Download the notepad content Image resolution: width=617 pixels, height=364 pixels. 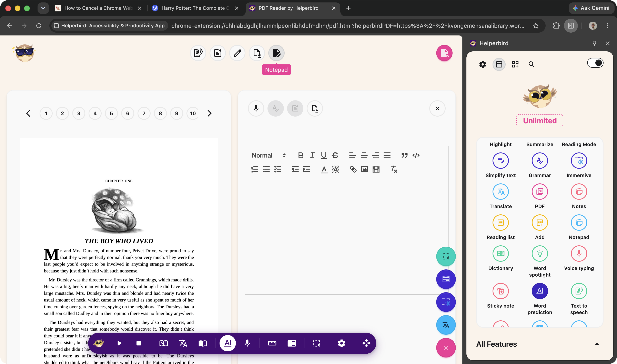tap(315, 108)
